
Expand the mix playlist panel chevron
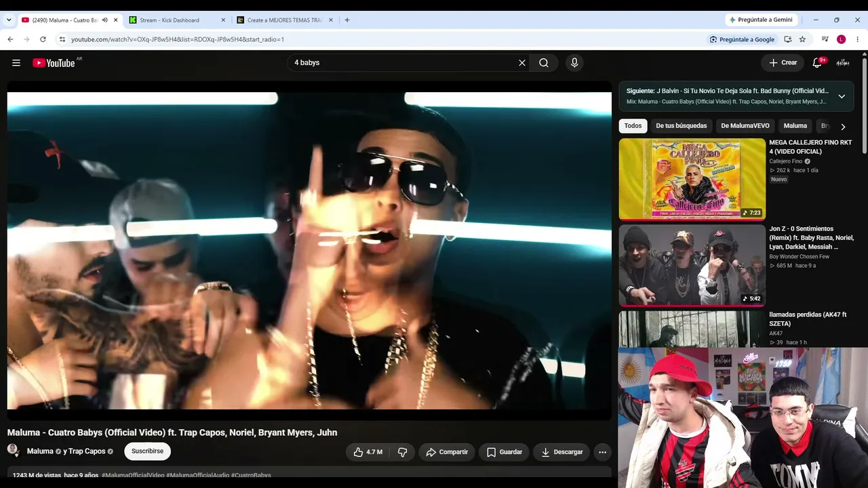coord(842,96)
